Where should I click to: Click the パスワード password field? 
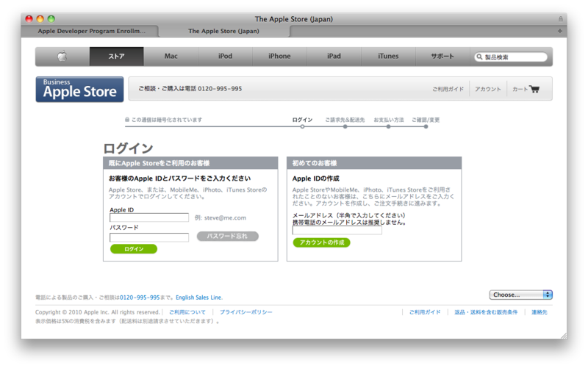[x=149, y=237]
